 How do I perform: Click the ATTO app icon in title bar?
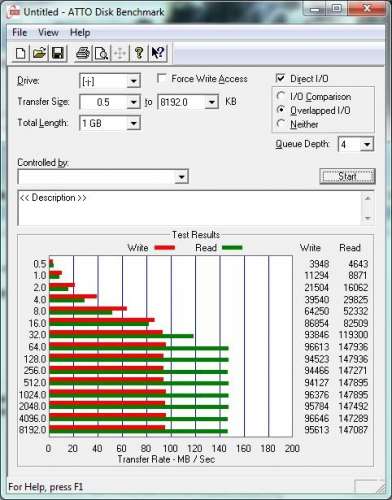pos(14,12)
